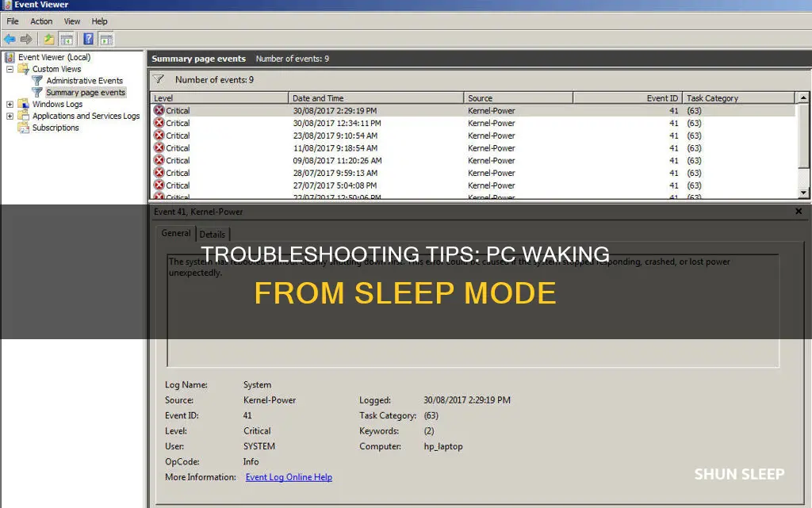Screen dimensions: 812x508
Task: Click the Critical icon for 30/08/2017 12:34:11 PM
Action: click(159, 123)
